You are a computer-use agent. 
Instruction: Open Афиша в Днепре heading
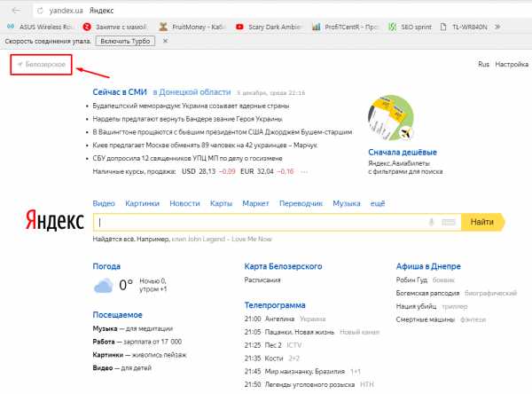[428, 266]
